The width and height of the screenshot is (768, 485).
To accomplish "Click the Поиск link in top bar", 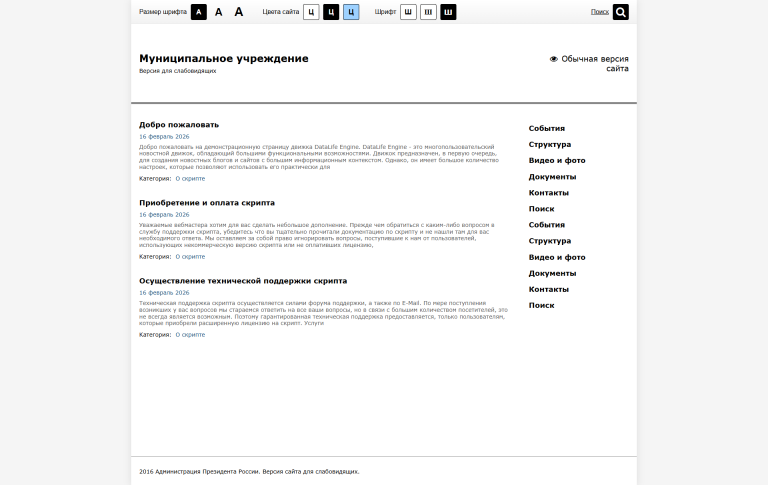I will (599, 12).
